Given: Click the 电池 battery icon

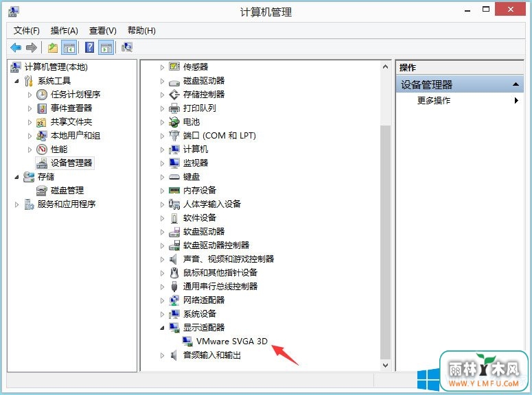Looking at the screenshot, I should point(174,122).
